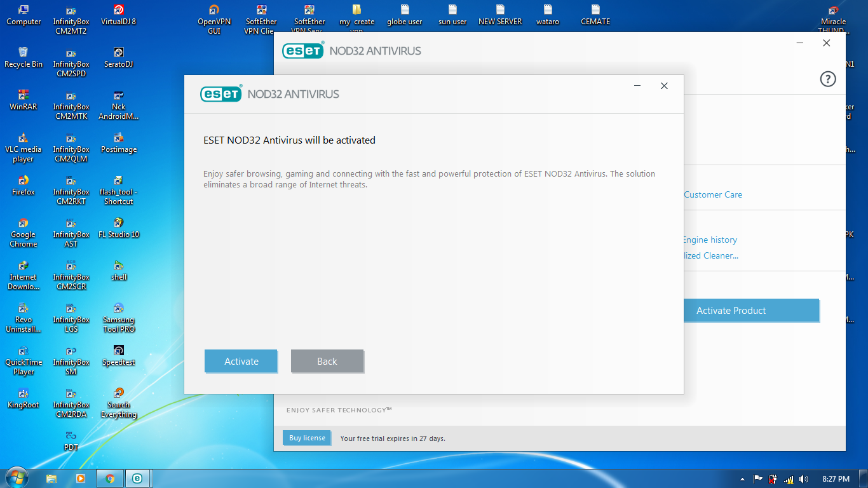Open the Recycle Bin icon
Viewport: 868px width, 488px height.
pos(24,58)
